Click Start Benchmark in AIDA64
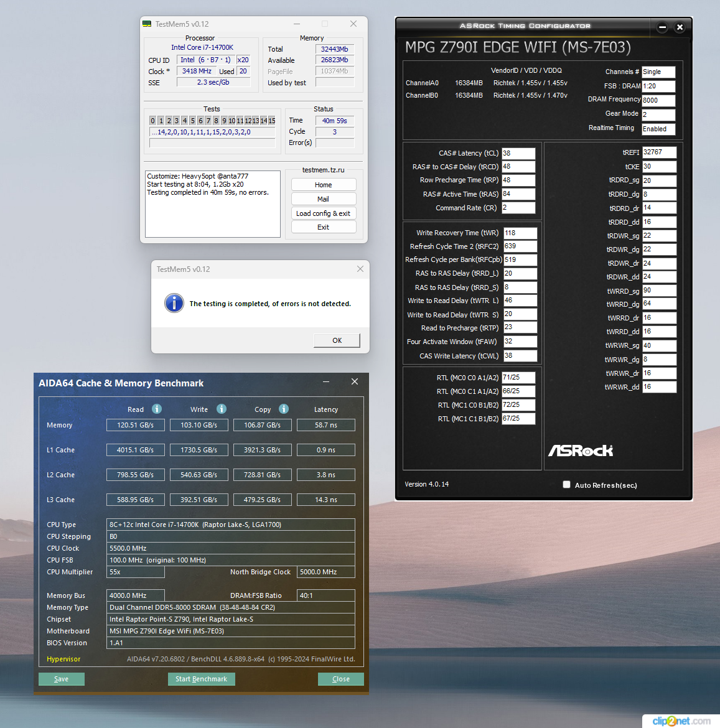The image size is (720, 728). point(202,679)
